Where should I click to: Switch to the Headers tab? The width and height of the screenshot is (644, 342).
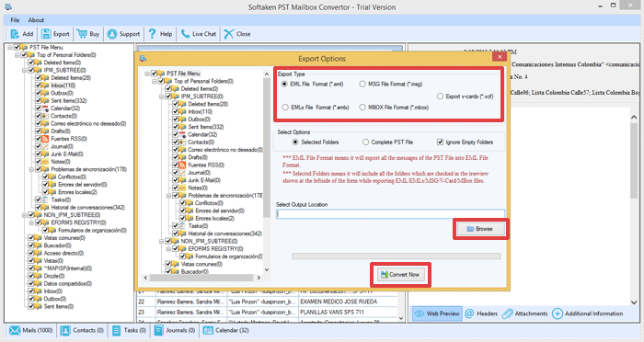coord(481,313)
